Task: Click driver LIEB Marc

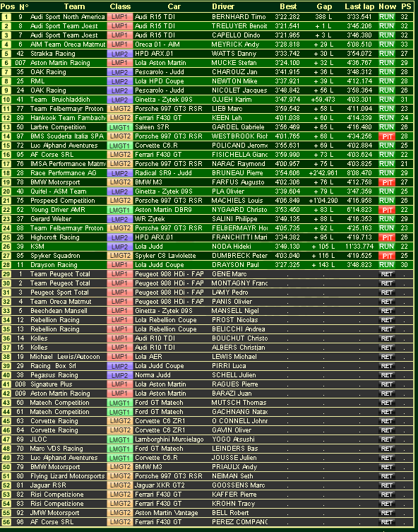Action: [227, 108]
